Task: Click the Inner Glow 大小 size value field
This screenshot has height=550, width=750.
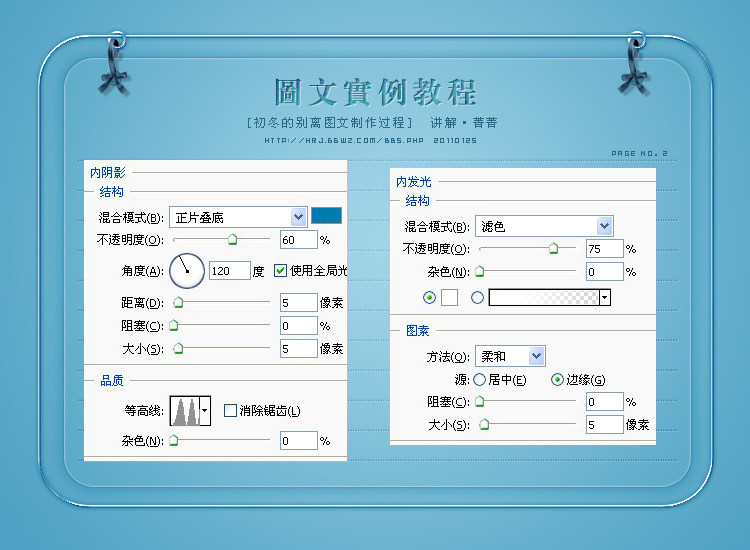Action: click(605, 425)
